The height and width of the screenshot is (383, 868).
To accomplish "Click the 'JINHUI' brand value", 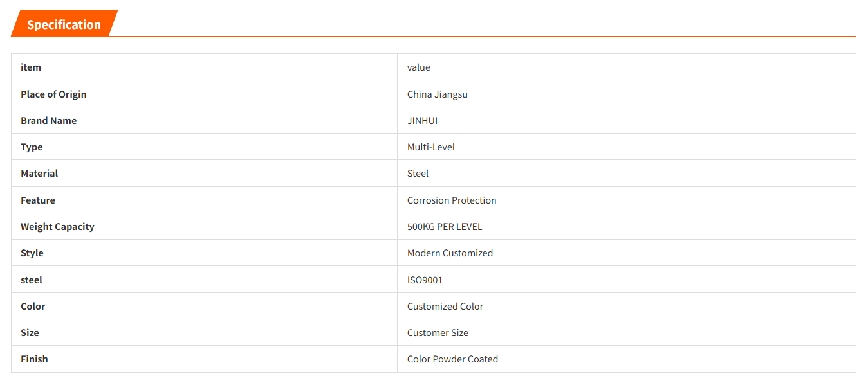I will 423,121.
